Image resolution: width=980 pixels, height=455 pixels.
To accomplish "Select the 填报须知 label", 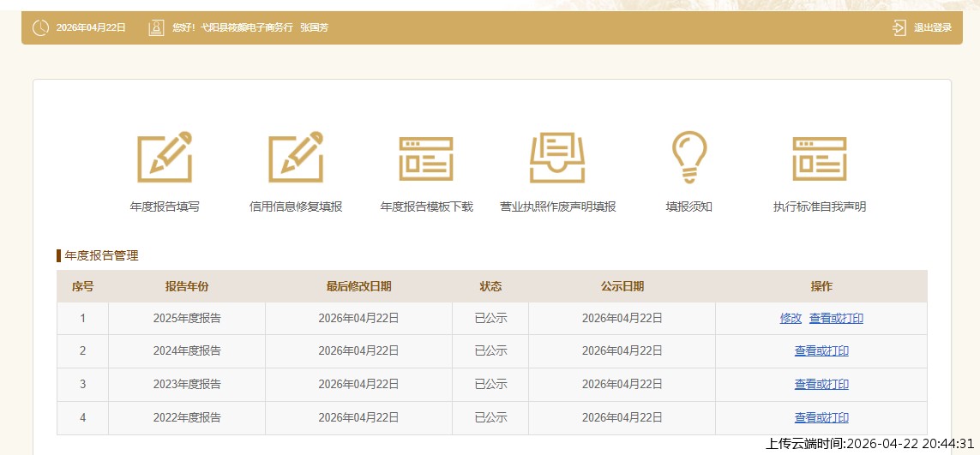I will click(688, 207).
